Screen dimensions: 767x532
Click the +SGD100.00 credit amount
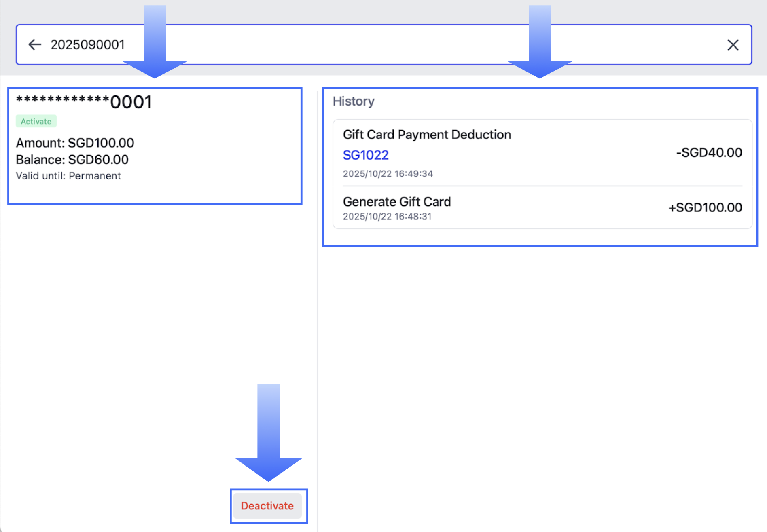coord(705,207)
